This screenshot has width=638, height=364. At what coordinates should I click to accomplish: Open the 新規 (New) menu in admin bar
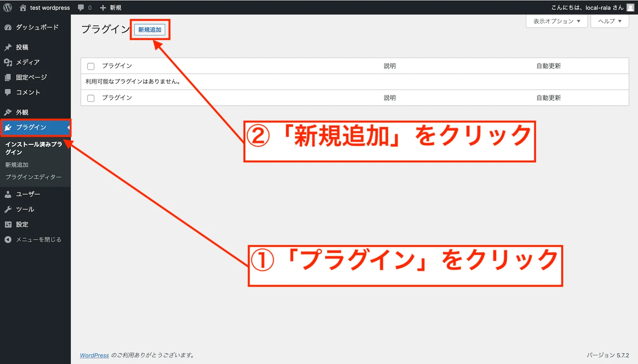pos(111,7)
